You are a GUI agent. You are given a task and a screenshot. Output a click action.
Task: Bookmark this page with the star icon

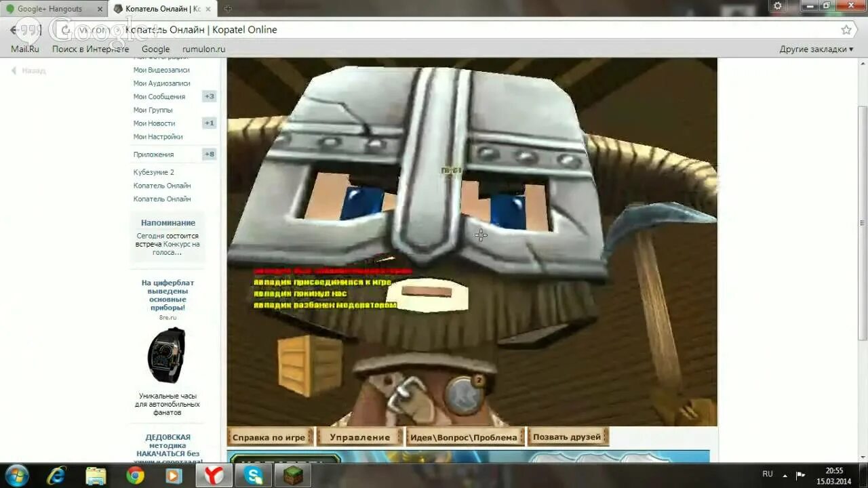click(x=846, y=30)
